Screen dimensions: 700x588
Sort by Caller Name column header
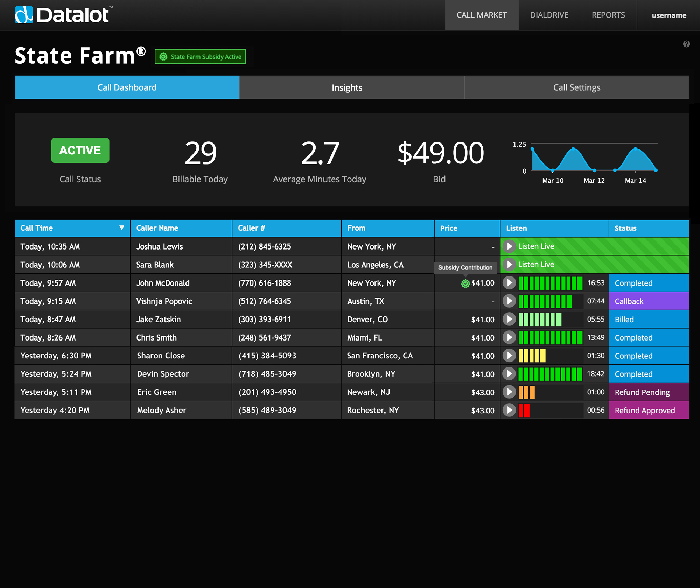coord(181,228)
